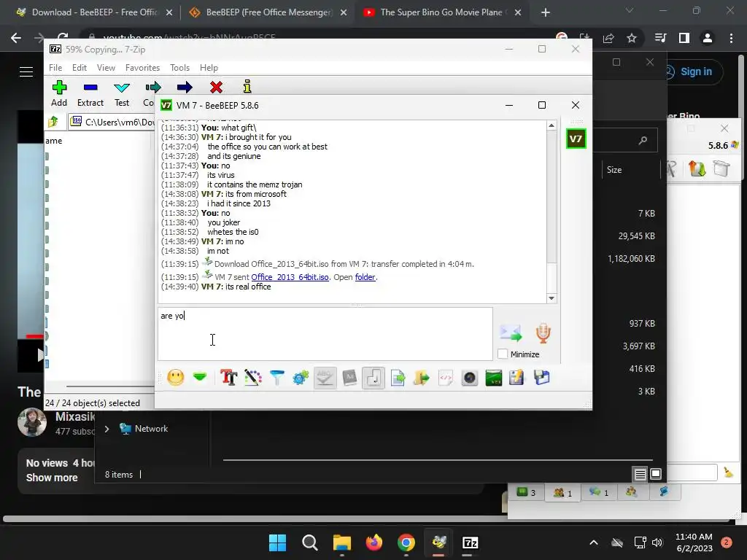Open the 7-Zip View menu
747x560 pixels.
106,68
